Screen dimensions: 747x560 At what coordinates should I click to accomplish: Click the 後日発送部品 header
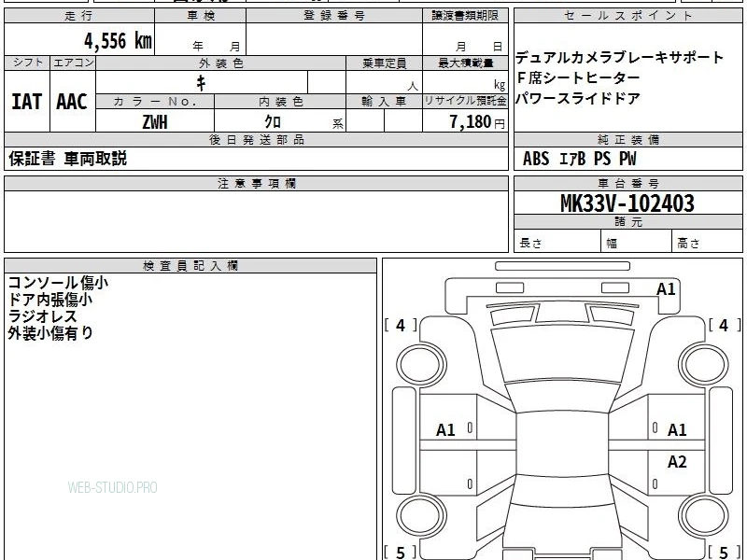click(x=256, y=139)
